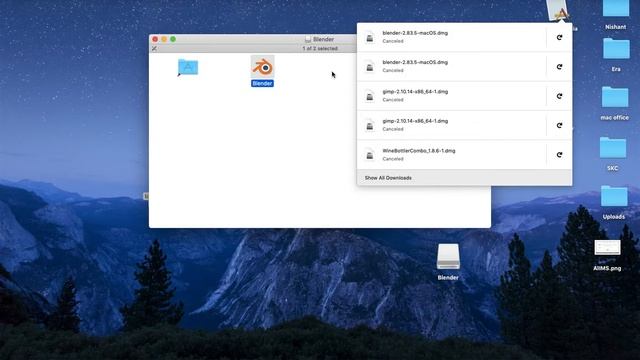Click the '1 of 2 selected' status text

pyautogui.click(x=320, y=49)
